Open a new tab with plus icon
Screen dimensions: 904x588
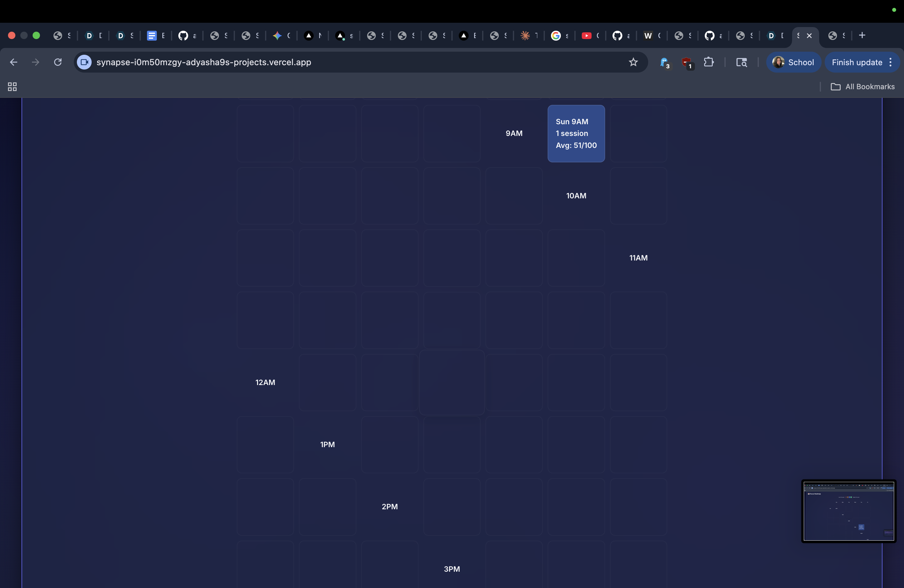[x=862, y=35]
